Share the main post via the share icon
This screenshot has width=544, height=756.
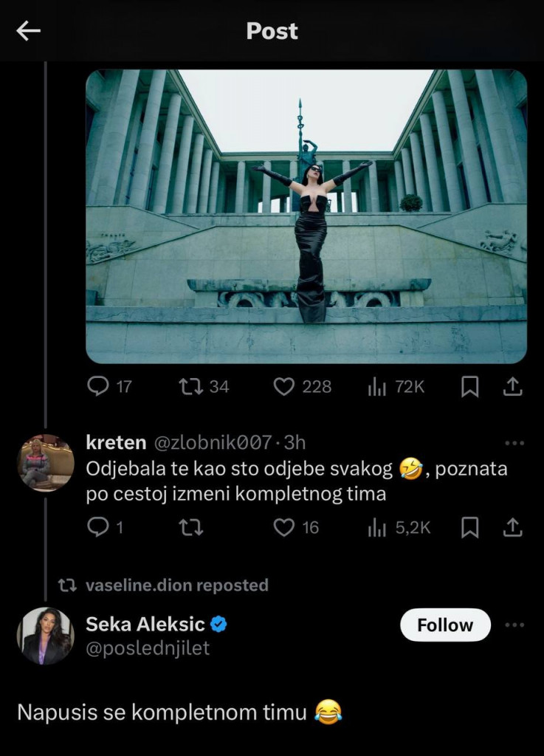coord(513,386)
